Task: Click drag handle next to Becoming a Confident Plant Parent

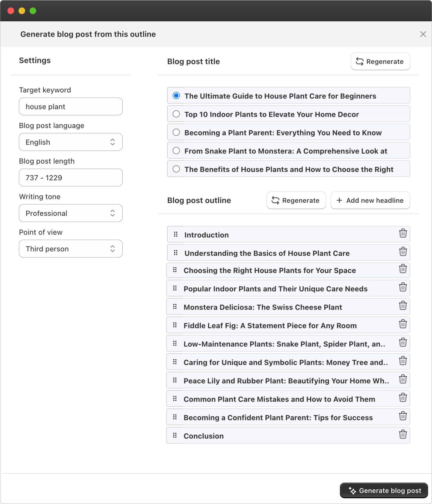Action: point(175,417)
